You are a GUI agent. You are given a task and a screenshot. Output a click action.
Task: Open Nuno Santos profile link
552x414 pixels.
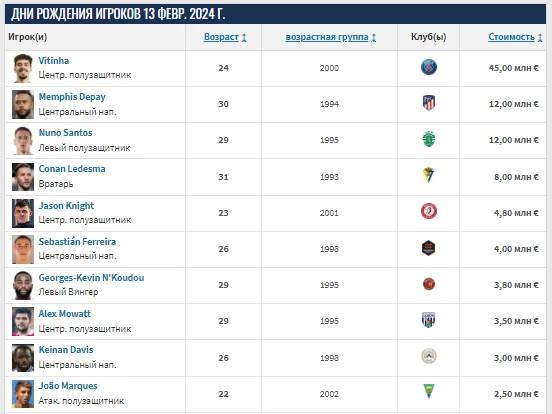coord(65,133)
